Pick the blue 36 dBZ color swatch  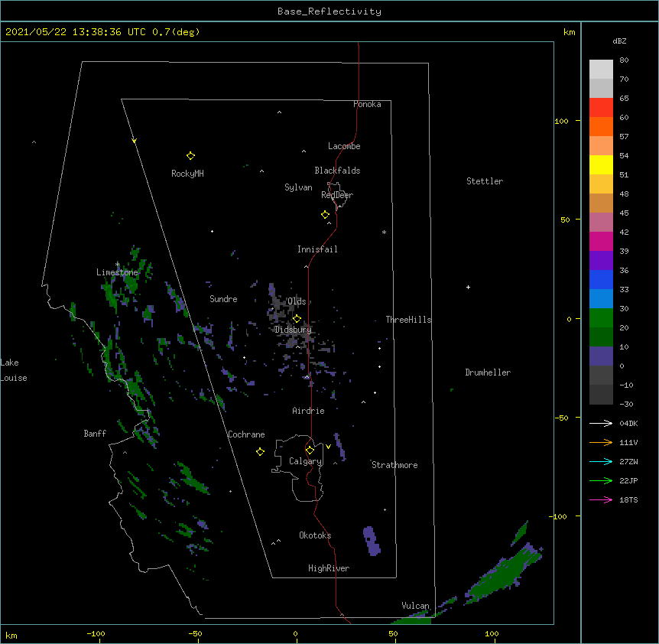pyautogui.click(x=601, y=279)
